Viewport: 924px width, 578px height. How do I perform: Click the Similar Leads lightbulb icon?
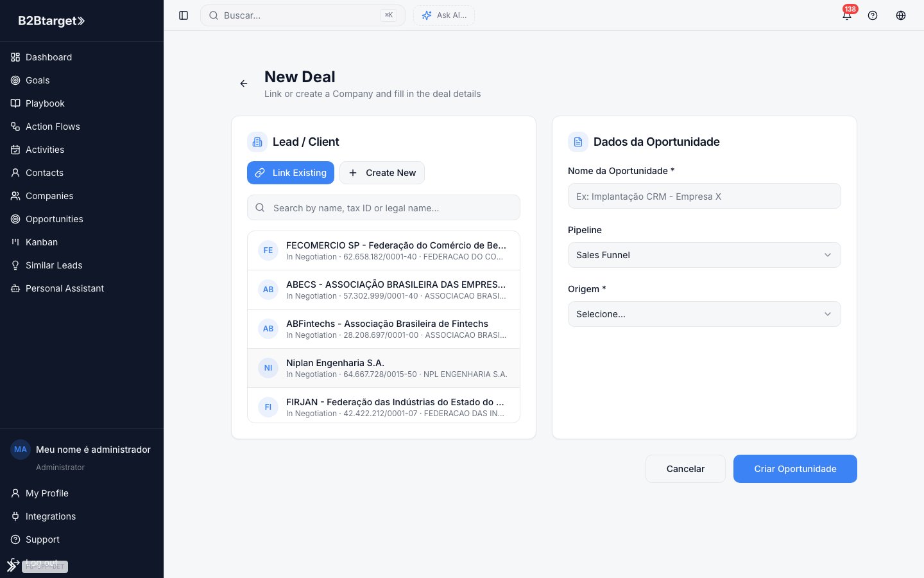(15, 265)
